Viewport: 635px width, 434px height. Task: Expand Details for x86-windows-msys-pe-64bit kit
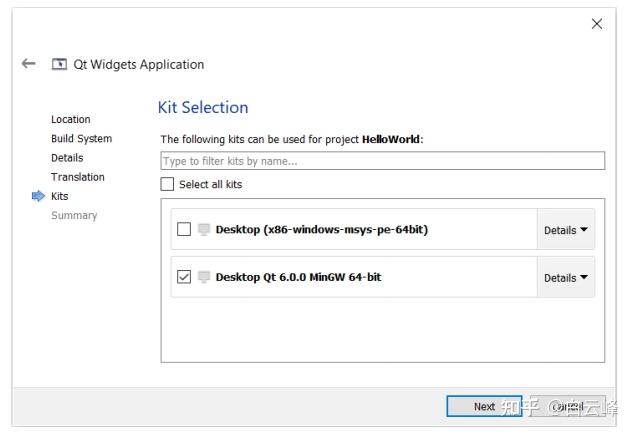point(565,230)
